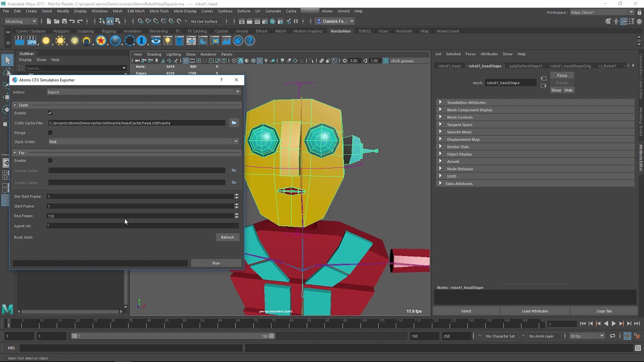Click the range slider end handle at 150
644x362 pixels.
coord(272,336)
